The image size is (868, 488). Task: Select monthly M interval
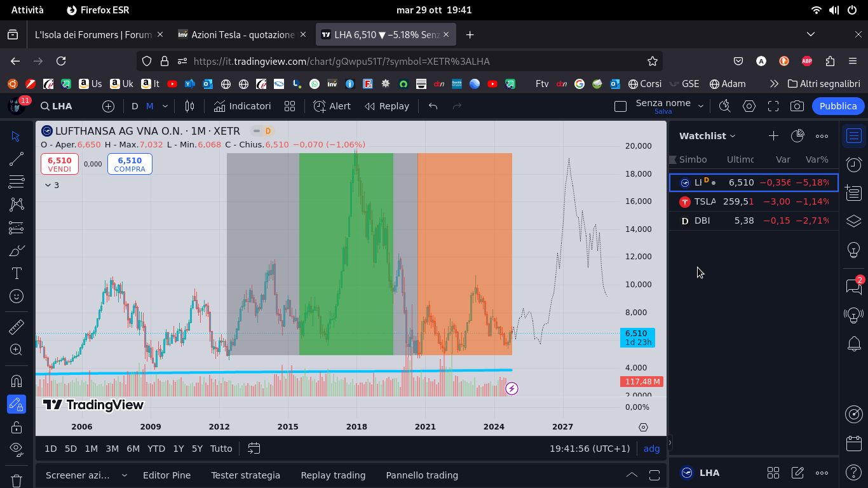click(150, 106)
